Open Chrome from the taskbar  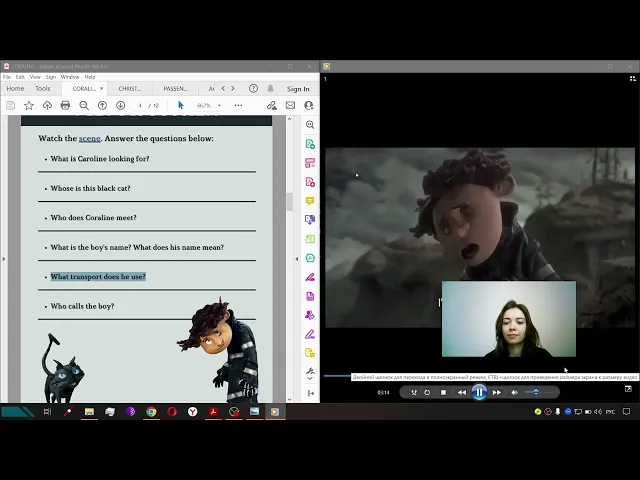pyautogui.click(x=151, y=411)
